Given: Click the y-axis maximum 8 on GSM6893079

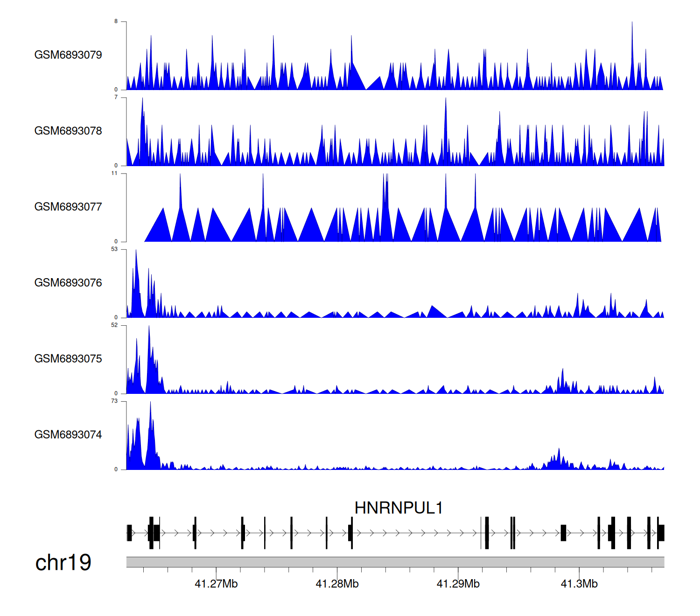Looking at the screenshot, I should click(x=116, y=21).
